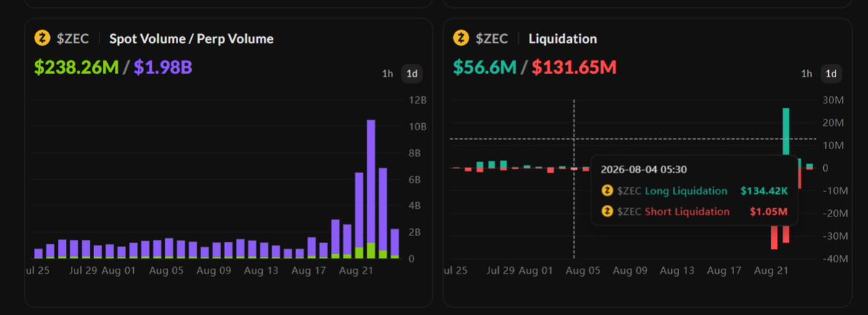The height and width of the screenshot is (315, 868).
Task: Click the ZEC coin icon in Liquidation card
Action: [x=461, y=38]
